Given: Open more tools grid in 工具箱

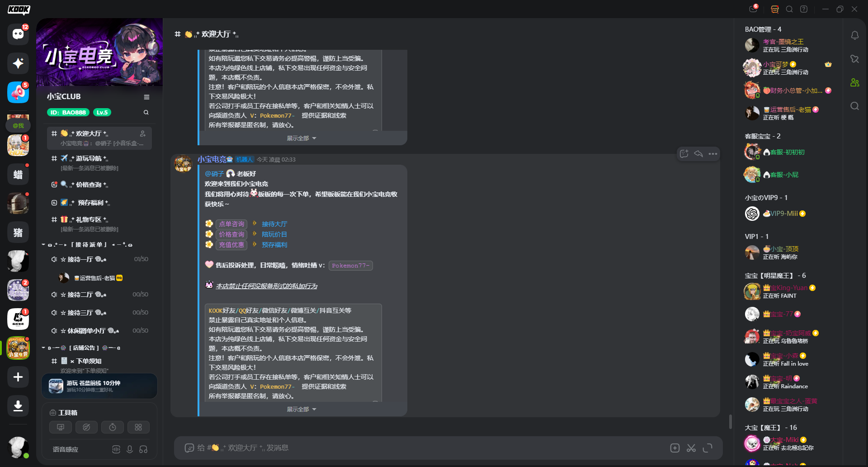Looking at the screenshot, I should pyautogui.click(x=138, y=427).
